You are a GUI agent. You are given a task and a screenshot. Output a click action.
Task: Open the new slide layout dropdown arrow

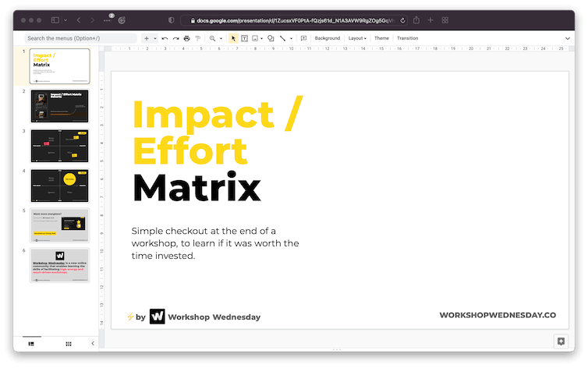pos(155,38)
